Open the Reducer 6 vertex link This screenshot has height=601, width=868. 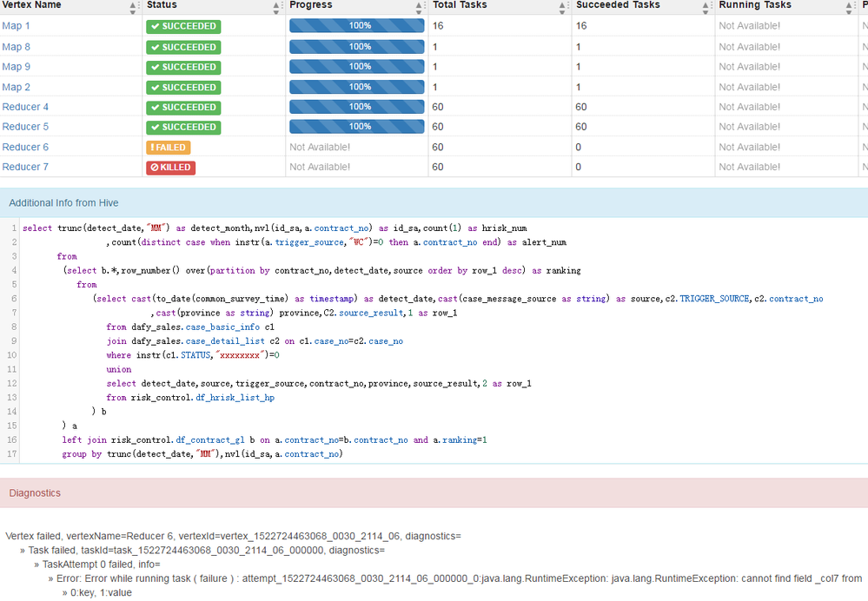tap(25, 148)
